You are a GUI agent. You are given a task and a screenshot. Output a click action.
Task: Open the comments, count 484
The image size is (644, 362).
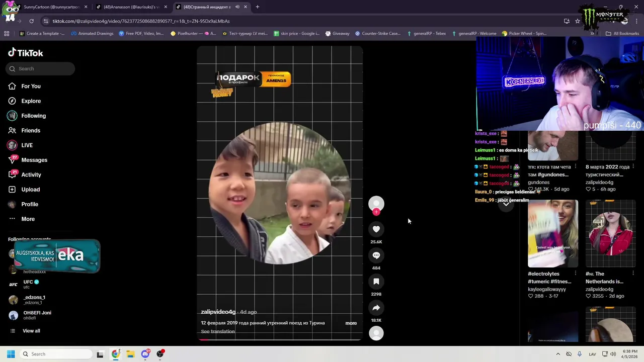(376, 255)
